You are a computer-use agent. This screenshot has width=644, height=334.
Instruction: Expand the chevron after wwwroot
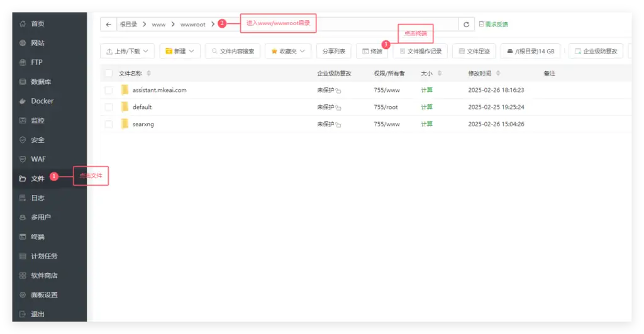(x=213, y=25)
